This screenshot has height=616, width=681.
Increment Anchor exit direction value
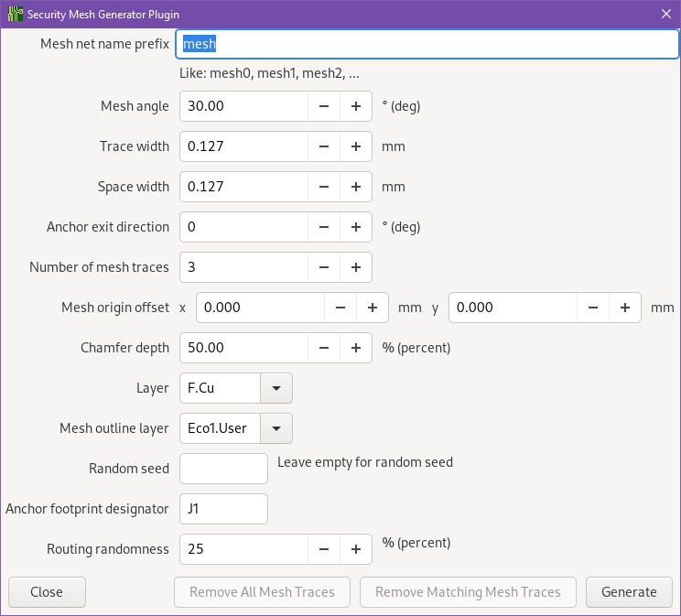click(x=356, y=227)
